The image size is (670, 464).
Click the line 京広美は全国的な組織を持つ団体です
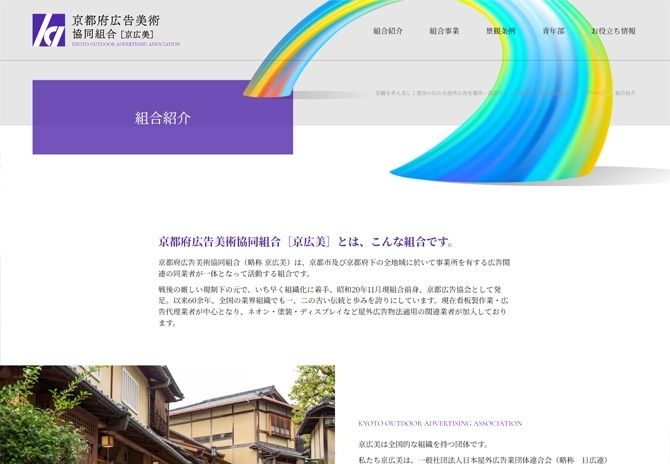coord(424,443)
